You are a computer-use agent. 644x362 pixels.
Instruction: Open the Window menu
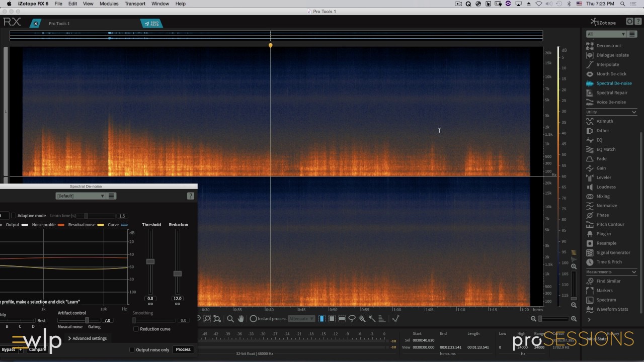pos(160,4)
